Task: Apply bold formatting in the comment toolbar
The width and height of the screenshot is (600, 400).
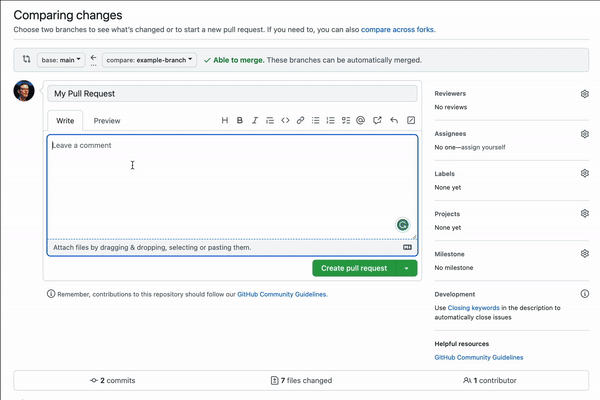Action: tap(240, 121)
